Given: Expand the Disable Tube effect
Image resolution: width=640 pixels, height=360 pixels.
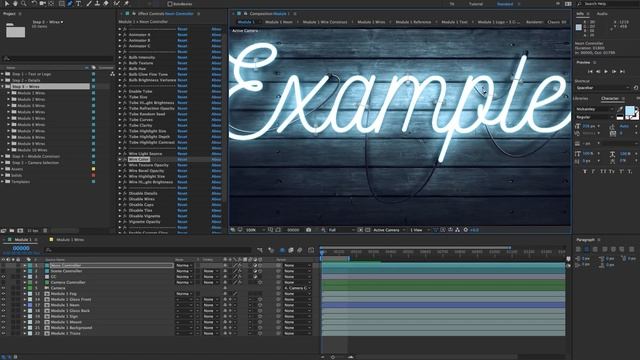Looking at the screenshot, I should point(120,91).
